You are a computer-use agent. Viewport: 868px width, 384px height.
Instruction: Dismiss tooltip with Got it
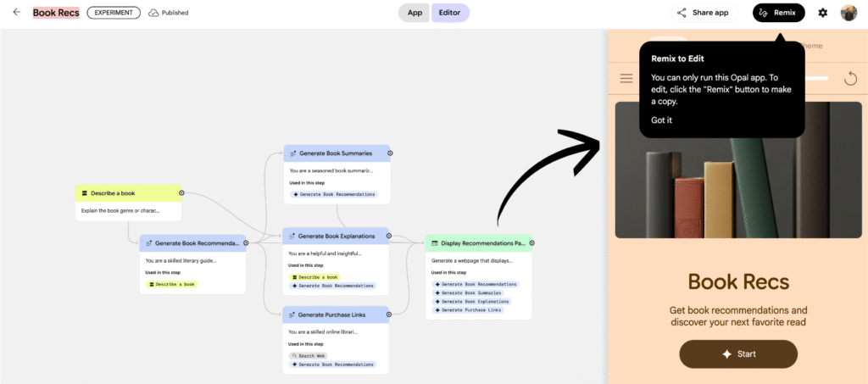coord(661,120)
